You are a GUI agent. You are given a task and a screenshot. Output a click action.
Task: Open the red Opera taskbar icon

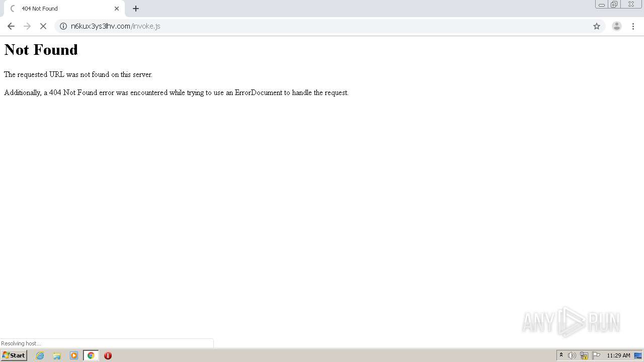[x=108, y=355]
